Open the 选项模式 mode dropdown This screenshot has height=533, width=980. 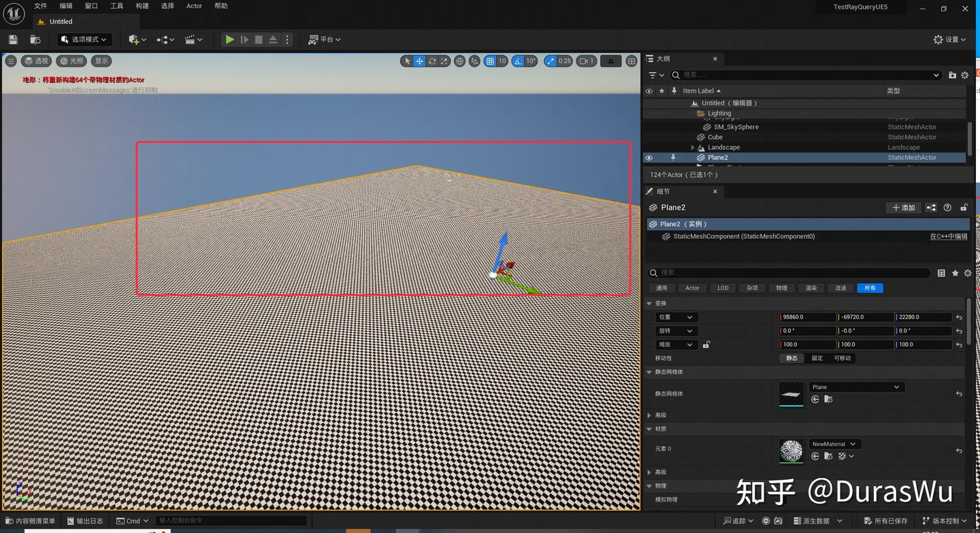click(x=84, y=39)
